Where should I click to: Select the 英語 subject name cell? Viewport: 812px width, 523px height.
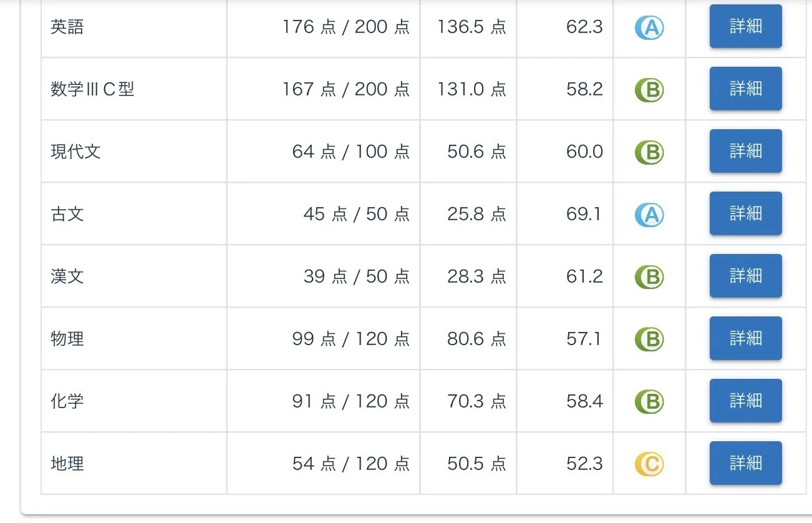[x=134, y=27]
